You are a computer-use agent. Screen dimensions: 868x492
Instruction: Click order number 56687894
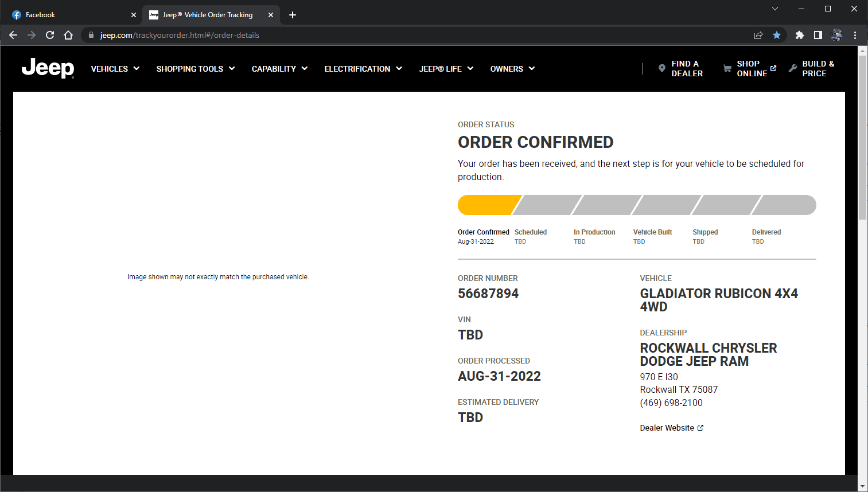tap(488, 294)
